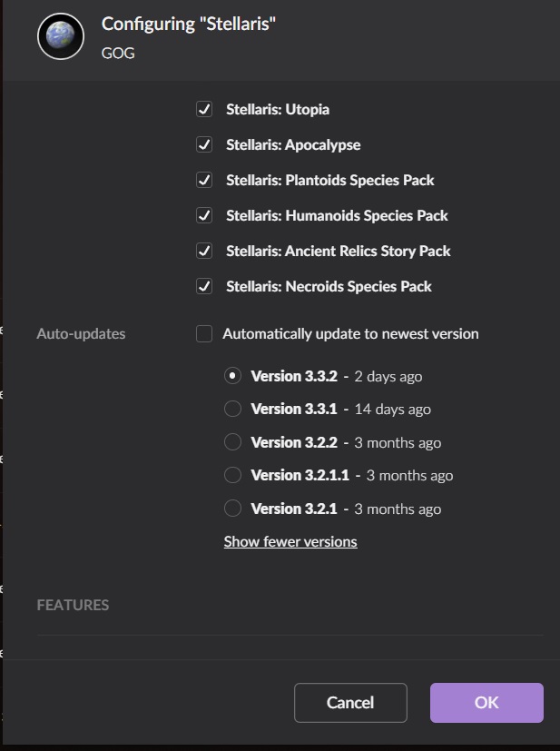Select the Version 3.3.2 radio button
560x751 pixels.
point(232,376)
